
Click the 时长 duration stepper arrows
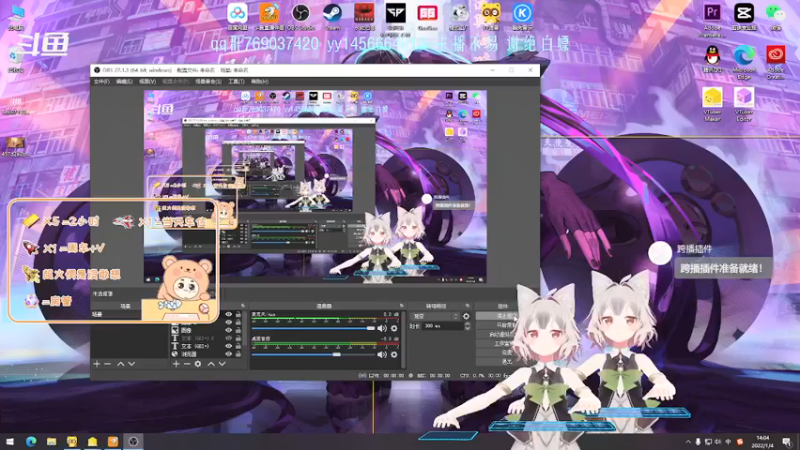point(467,326)
